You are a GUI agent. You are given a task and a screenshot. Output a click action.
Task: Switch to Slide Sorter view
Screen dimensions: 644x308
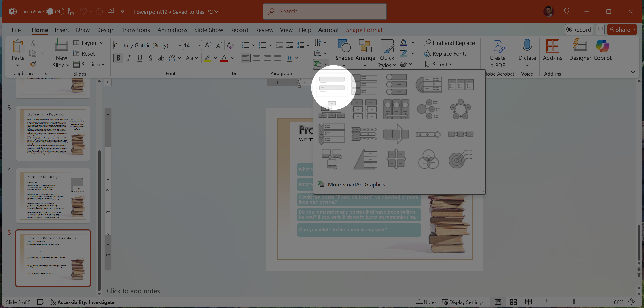[x=513, y=302]
